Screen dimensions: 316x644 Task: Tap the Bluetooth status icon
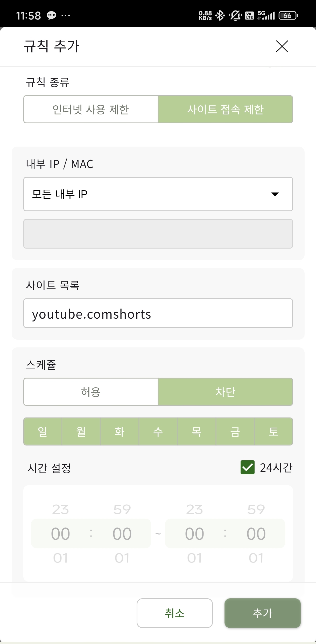coord(220,16)
